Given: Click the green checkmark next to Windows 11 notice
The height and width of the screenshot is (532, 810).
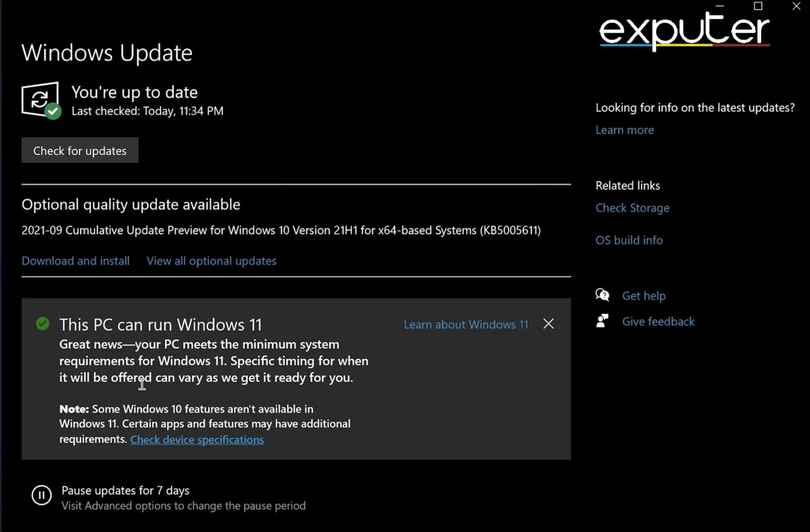Looking at the screenshot, I should 43,324.
